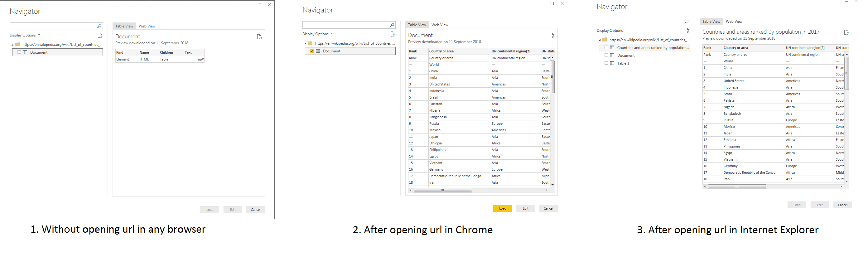This screenshot has width=868, height=257.
Task: Switch to Web View tab in second Navigator
Action: 440,25
